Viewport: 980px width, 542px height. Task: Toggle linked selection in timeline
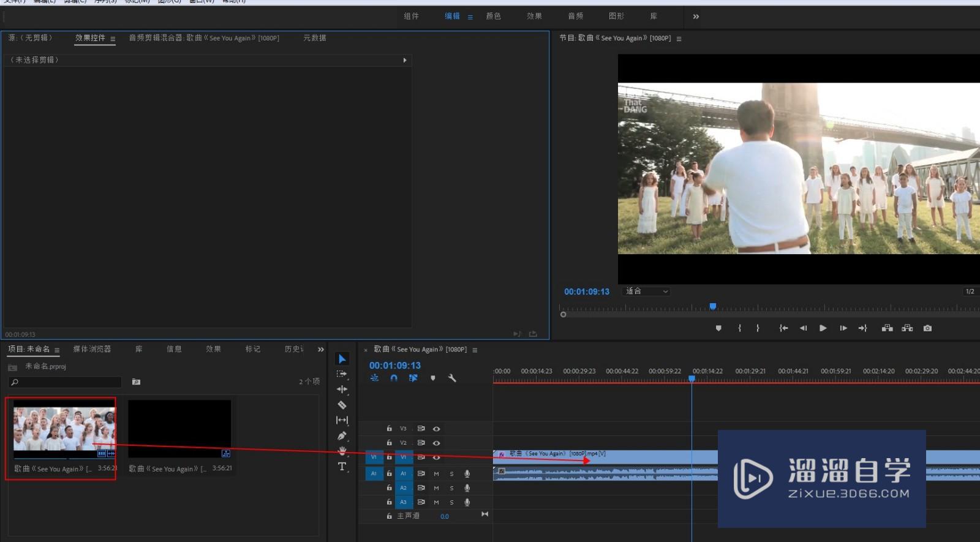coord(413,378)
